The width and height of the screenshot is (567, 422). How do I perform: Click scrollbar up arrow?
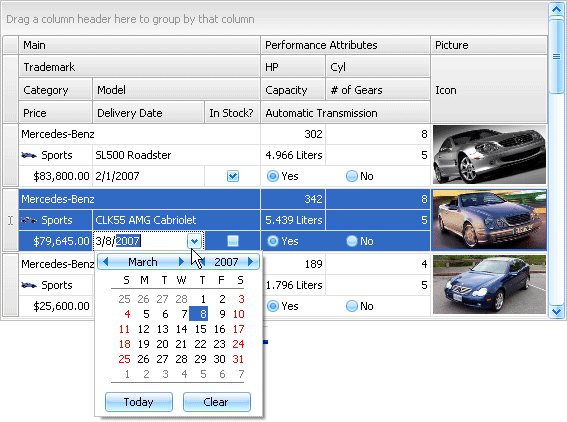pyautogui.click(x=557, y=9)
